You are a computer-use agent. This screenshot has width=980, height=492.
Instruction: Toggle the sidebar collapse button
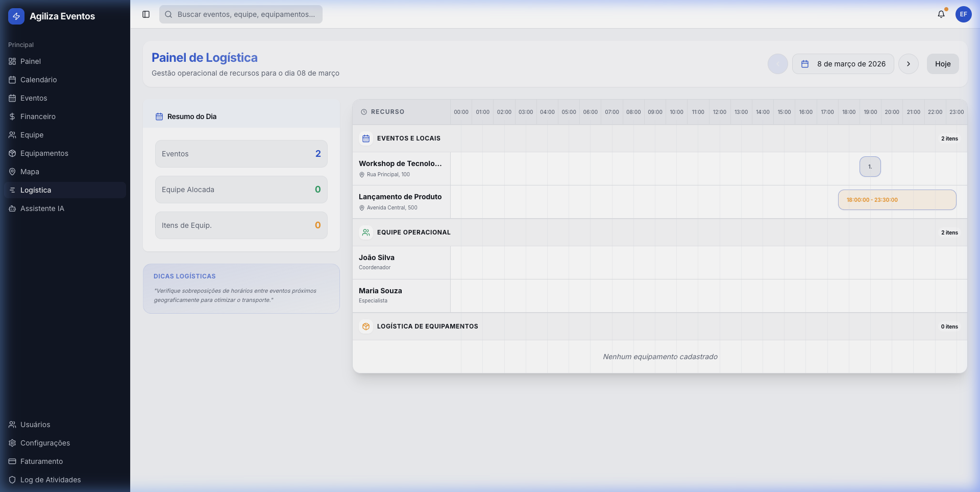coord(146,14)
